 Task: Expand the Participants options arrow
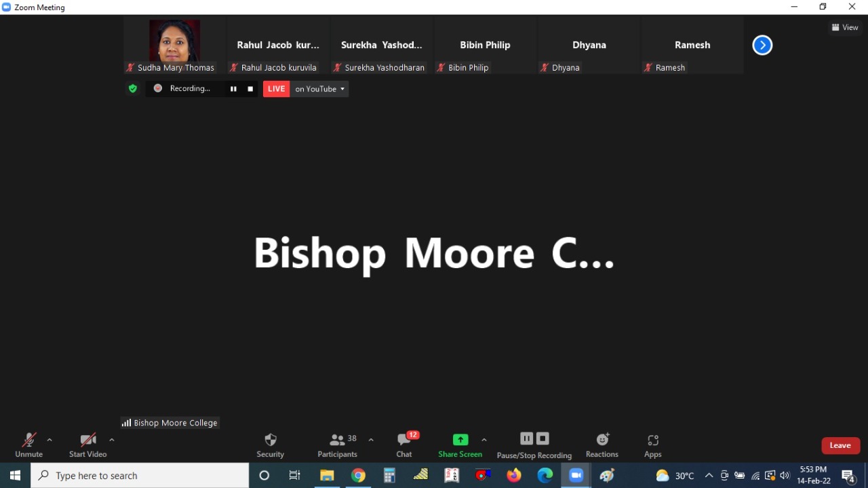pos(371,440)
